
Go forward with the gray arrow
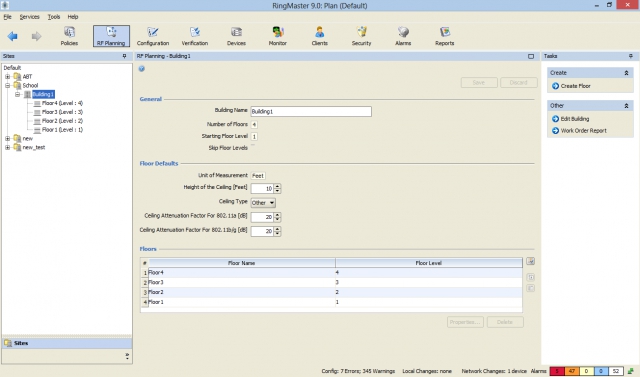pyautogui.click(x=36, y=36)
